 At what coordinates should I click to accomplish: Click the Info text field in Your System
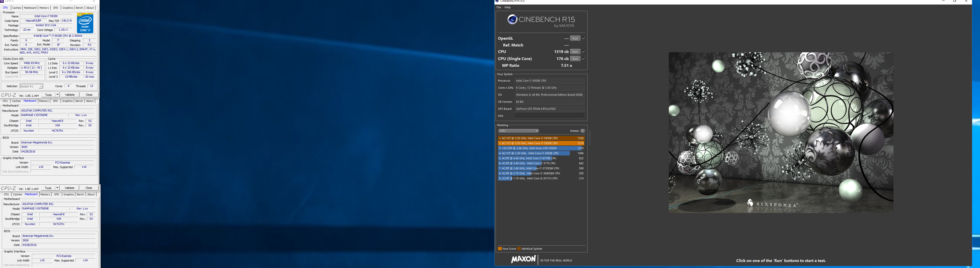point(550,116)
